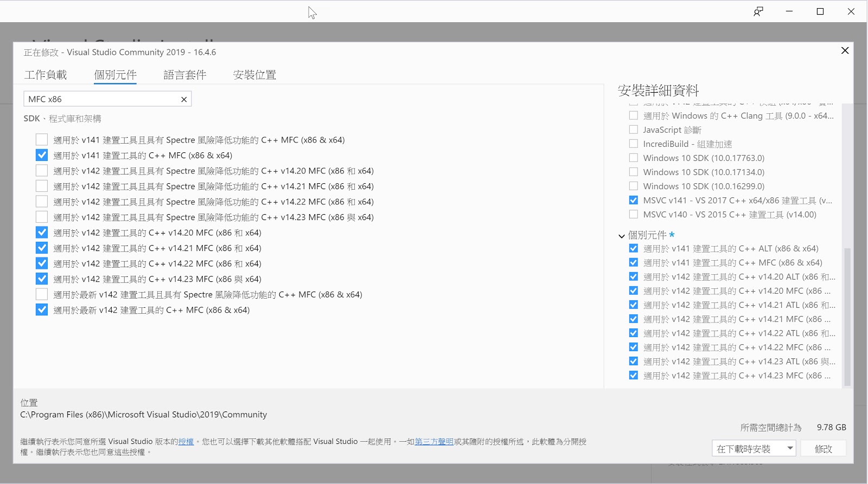Click the installation path text
The width and height of the screenshot is (868, 484).
144,415
